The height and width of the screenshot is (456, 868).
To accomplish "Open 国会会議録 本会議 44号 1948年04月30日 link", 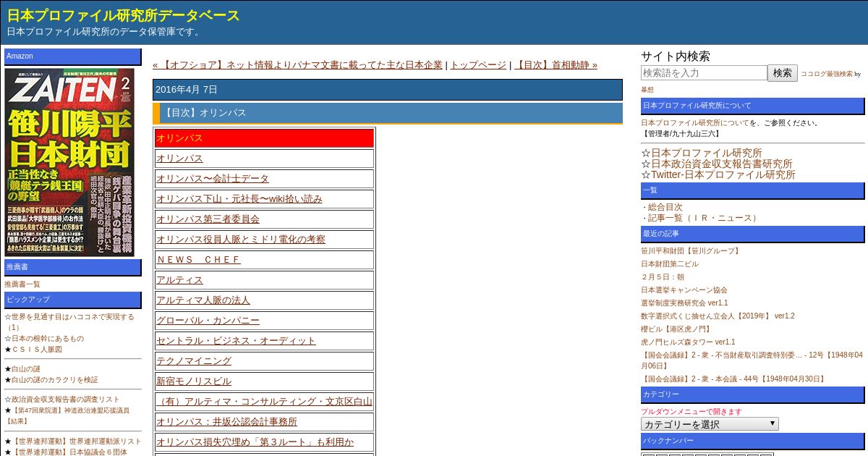I will click(733, 379).
